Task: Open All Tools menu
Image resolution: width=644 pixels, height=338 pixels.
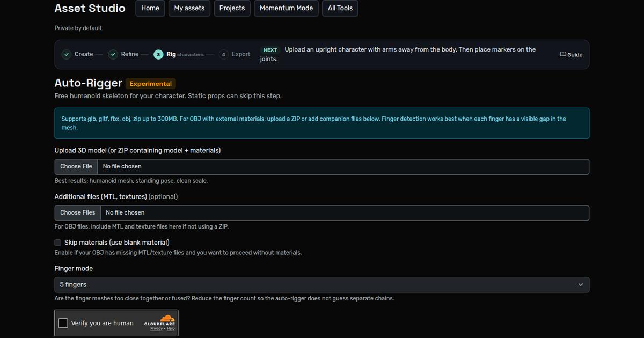Action: point(340,9)
